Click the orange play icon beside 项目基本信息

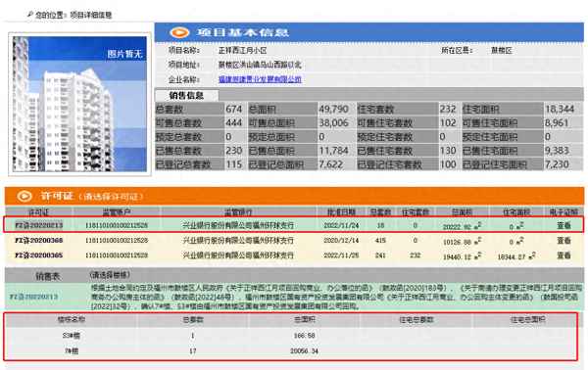click(179, 32)
